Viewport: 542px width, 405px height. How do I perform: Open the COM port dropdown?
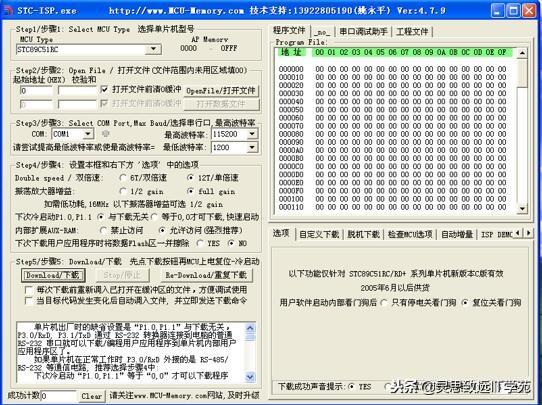point(88,133)
